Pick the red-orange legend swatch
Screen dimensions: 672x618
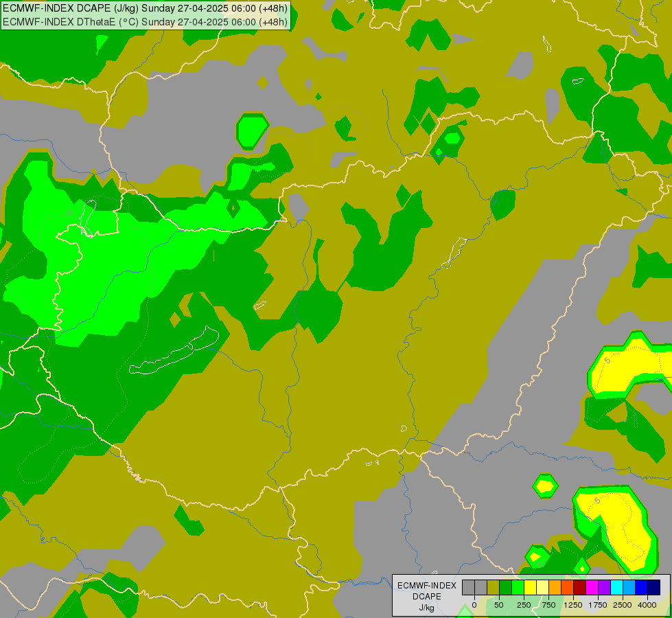pyautogui.click(x=568, y=587)
